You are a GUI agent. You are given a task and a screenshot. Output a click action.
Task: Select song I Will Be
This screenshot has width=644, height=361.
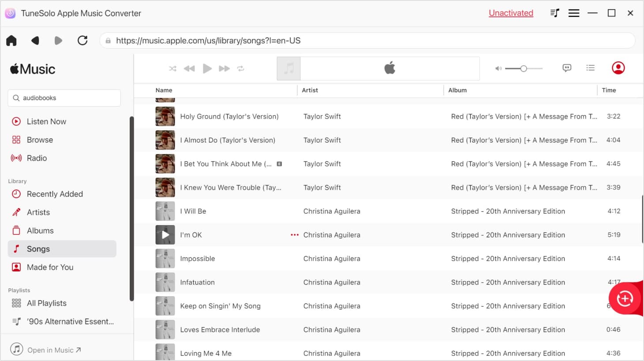tap(193, 211)
